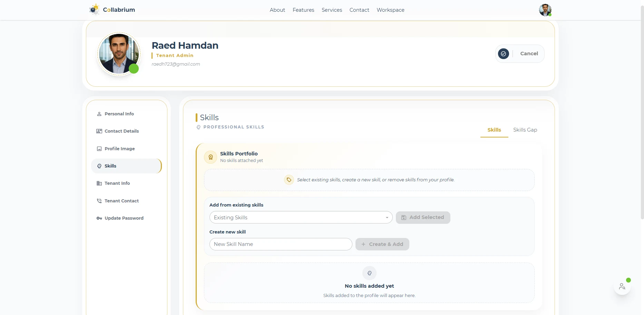Image resolution: width=644 pixels, height=315 pixels.
Task: Switch to the Skills Gap tab
Action: coord(525,130)
